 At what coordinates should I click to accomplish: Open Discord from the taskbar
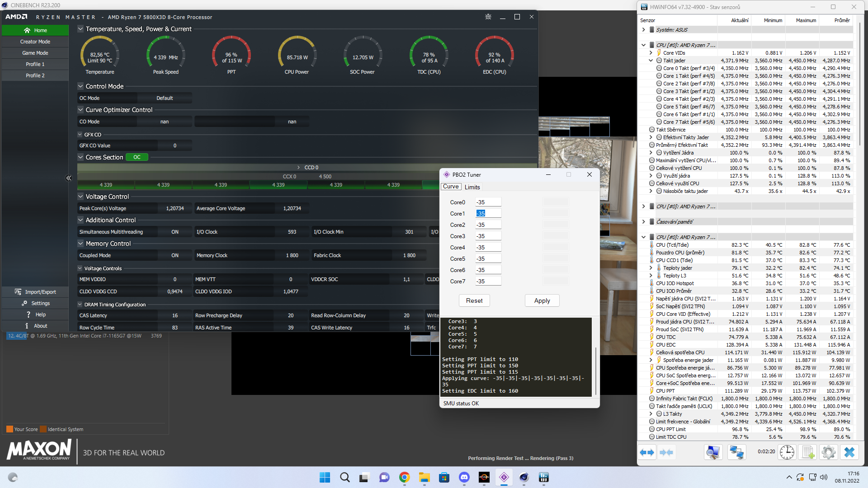pos(464,477)
